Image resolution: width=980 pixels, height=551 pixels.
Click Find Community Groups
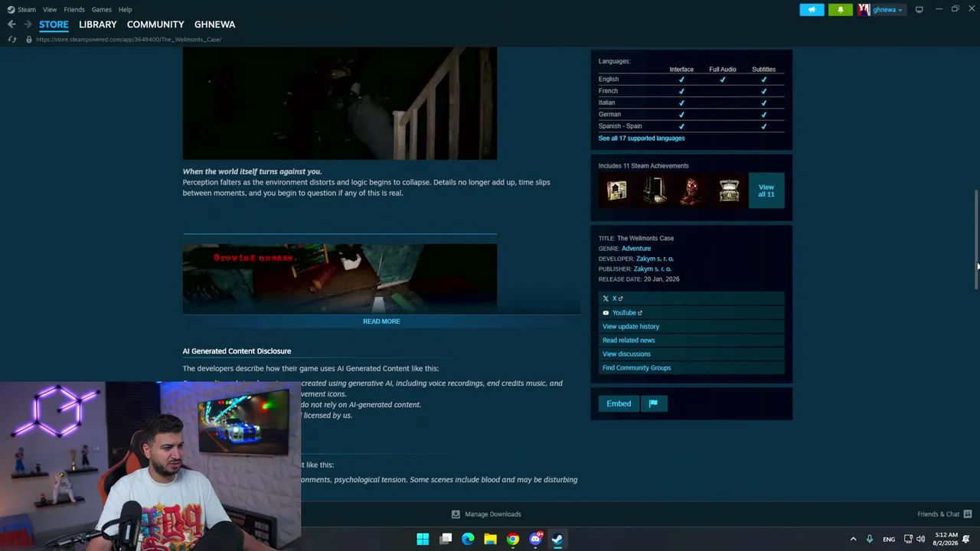pyautogui.click(x=636, y=368)
